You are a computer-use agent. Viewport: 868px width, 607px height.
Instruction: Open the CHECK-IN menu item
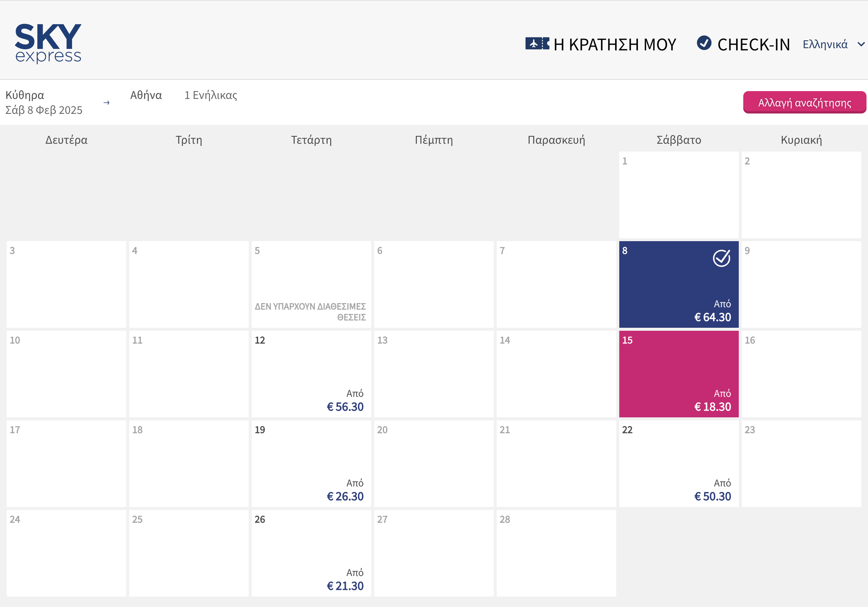(753, 44)
